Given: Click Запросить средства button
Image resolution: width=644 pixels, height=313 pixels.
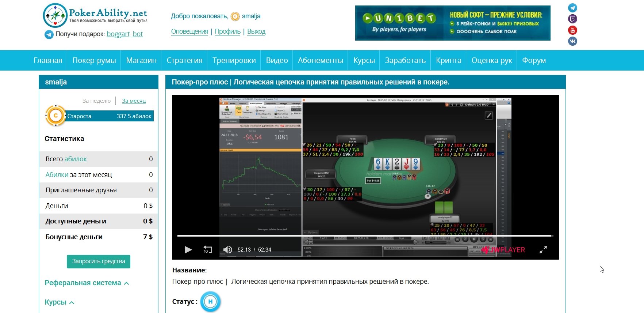Looking at the screenshot, I should (99, 261).
